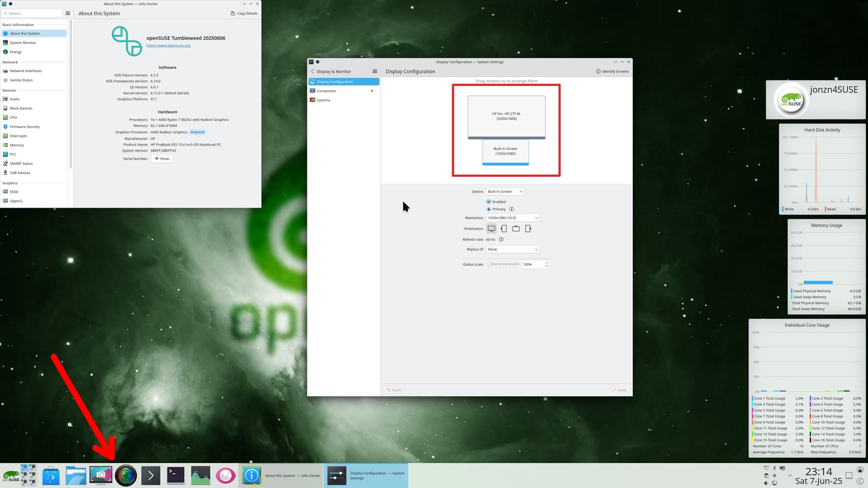Image resolution: width=868 pixels, height=488 pixels.
Task: Click the Konsole tray icon at top-left of tray
Action: point(766,468)
